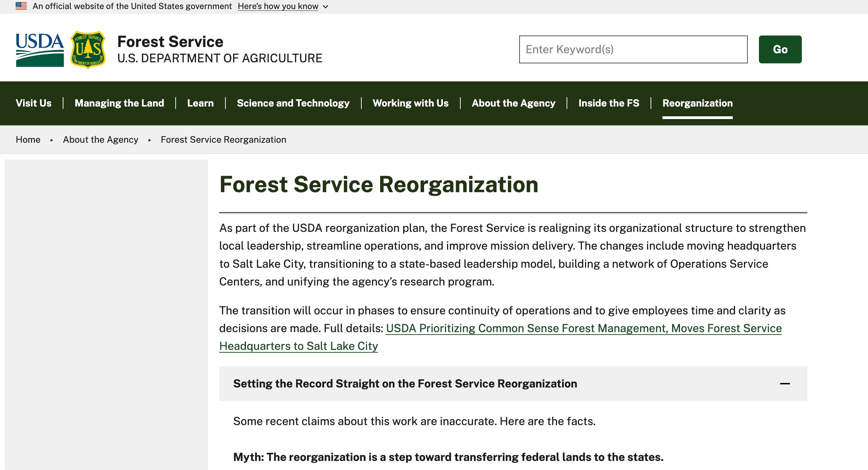Select About the Agency in the navigation bar
Screen dimensions: 868x470
coord(513,103)
